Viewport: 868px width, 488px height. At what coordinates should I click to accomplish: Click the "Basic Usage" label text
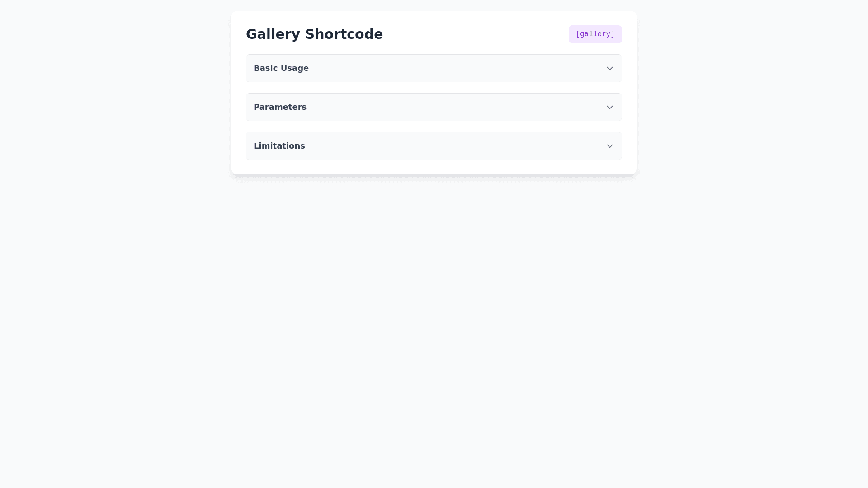click(x=281, y=68)
